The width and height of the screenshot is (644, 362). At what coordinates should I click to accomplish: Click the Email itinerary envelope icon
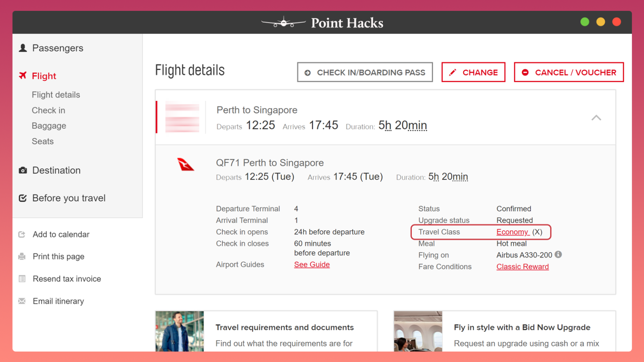click(x=22, y=301)
